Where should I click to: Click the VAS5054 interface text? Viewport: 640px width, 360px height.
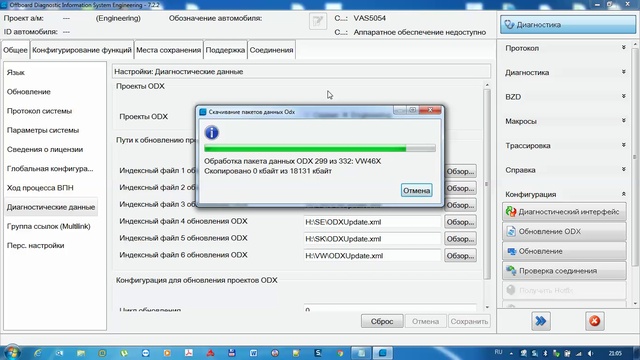[x=369, y=18]
